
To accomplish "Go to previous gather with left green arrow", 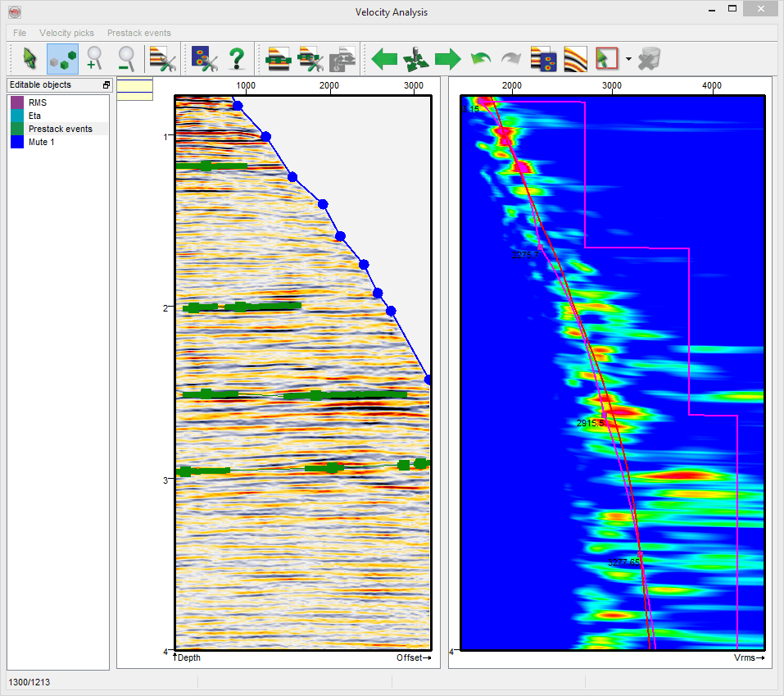I will [x=384, y=59].
